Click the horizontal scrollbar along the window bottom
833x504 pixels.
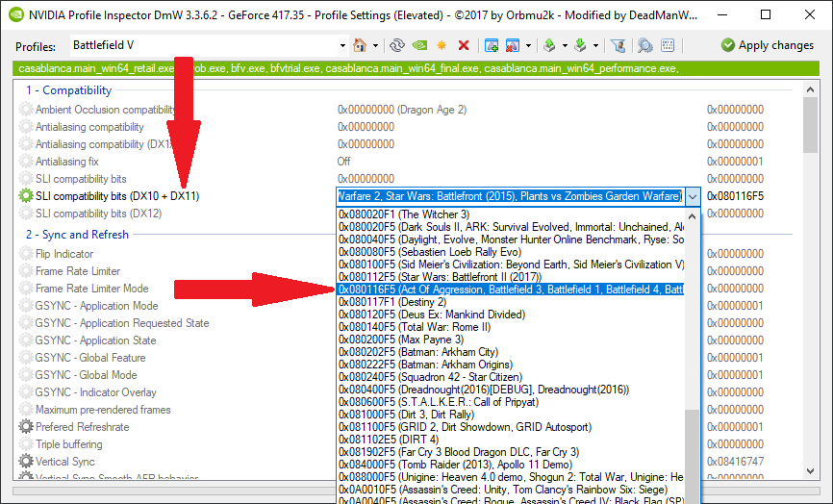click(x=416, y=491)
